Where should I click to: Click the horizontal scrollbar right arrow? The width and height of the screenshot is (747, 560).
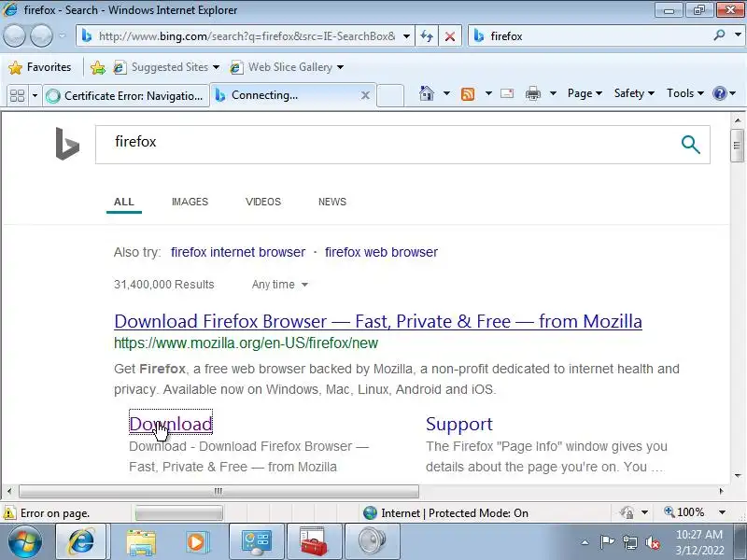coord(721,491)
